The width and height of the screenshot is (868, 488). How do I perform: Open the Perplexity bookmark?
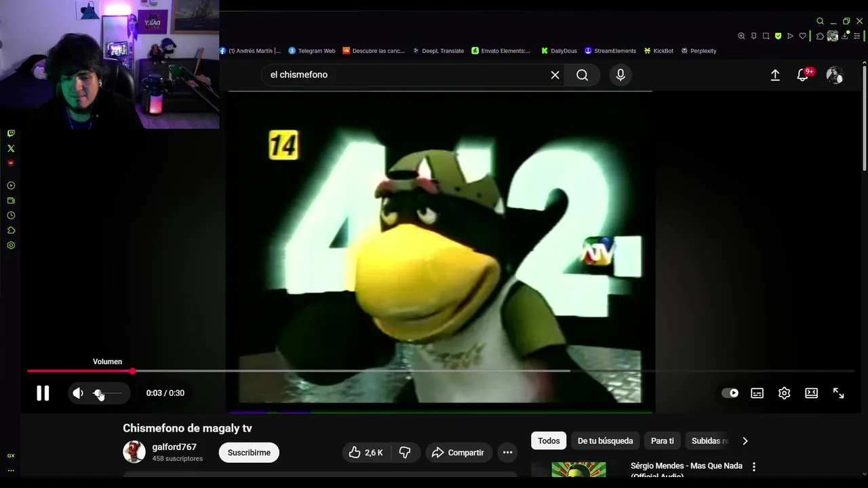click(698, 51)
